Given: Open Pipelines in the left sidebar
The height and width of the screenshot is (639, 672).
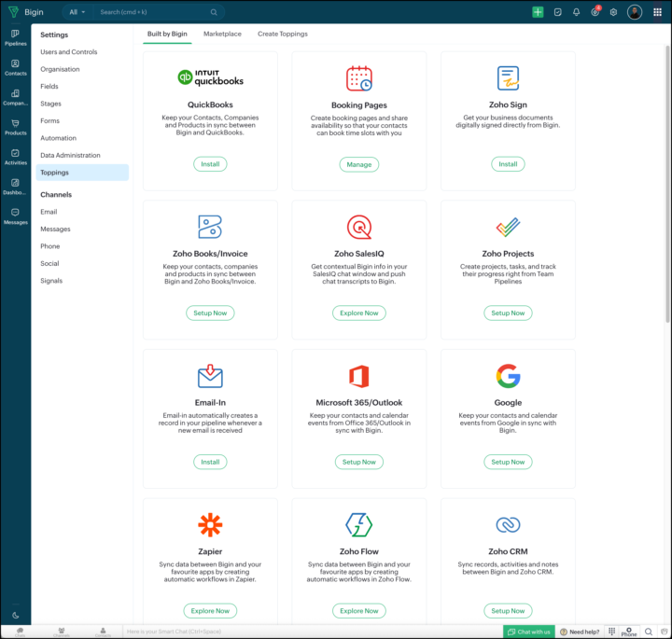Looking at the screenshot, I should 16,37.
